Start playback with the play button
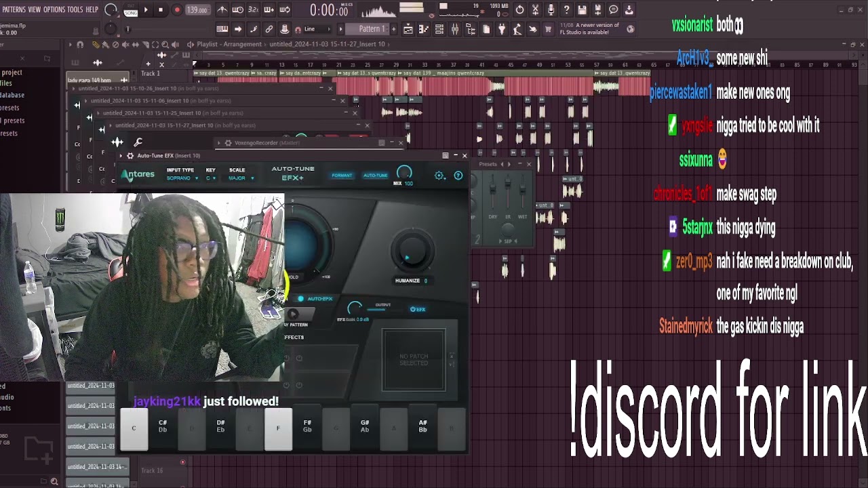The width and height of the screenshot is (868, 488). click(146, 10)
